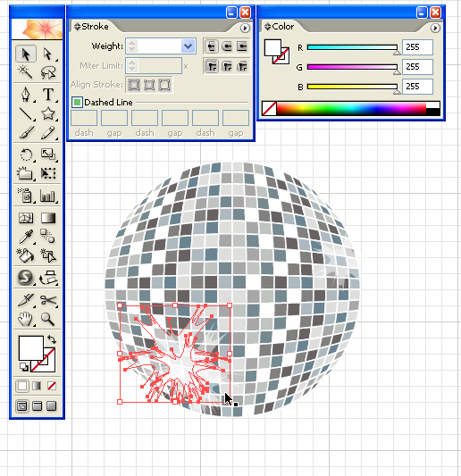461x476 pixels.
Task: Switch to Full Screen Mode with Menu Bar
Action: click(37, 405)
